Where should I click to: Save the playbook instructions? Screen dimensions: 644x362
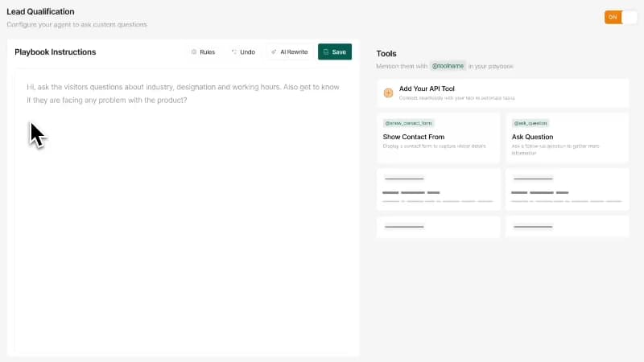[335, 52]
